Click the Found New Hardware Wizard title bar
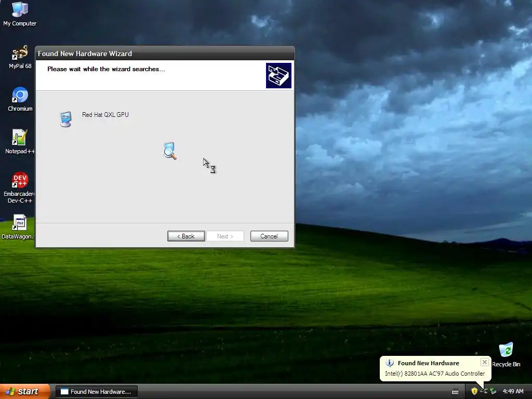This screenshot has width=532, height=399. (x=165, y=54)
